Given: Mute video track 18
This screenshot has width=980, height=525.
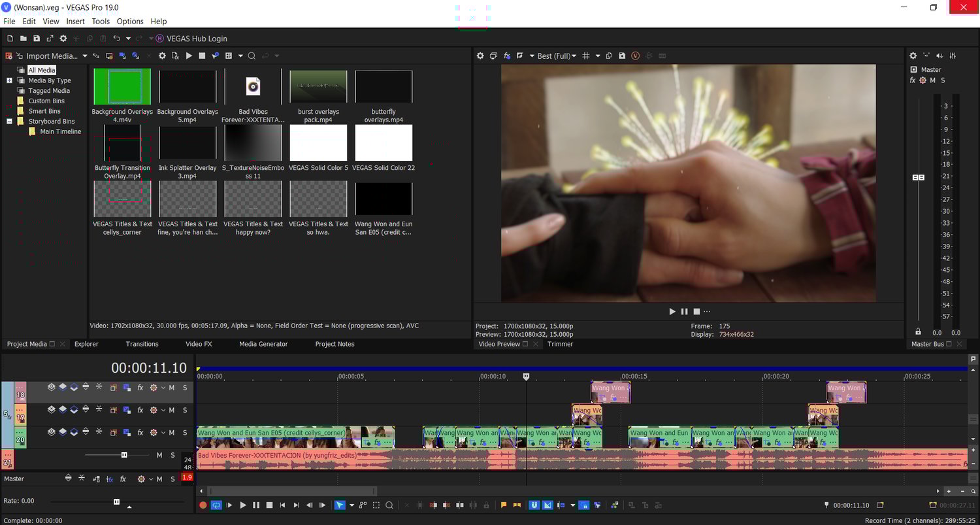Looking at the screenshot, I should tap(172, 388).
